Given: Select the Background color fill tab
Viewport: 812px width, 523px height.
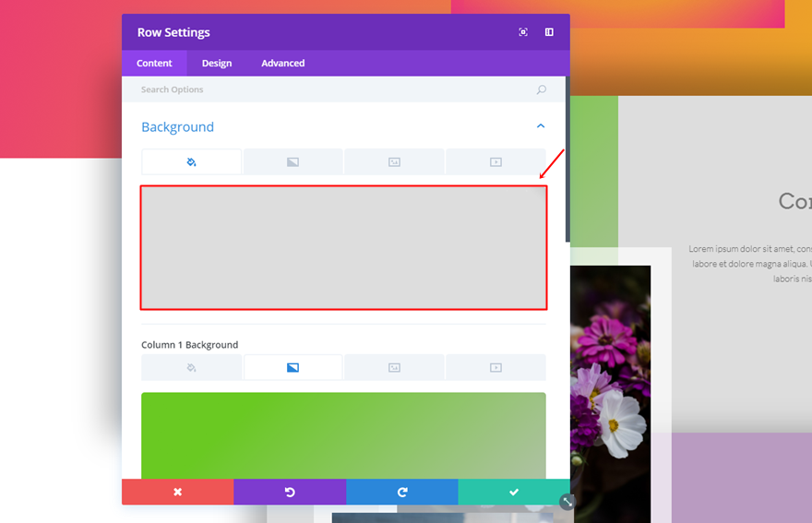Looking at the screenshot, I should tap(191, 162).
